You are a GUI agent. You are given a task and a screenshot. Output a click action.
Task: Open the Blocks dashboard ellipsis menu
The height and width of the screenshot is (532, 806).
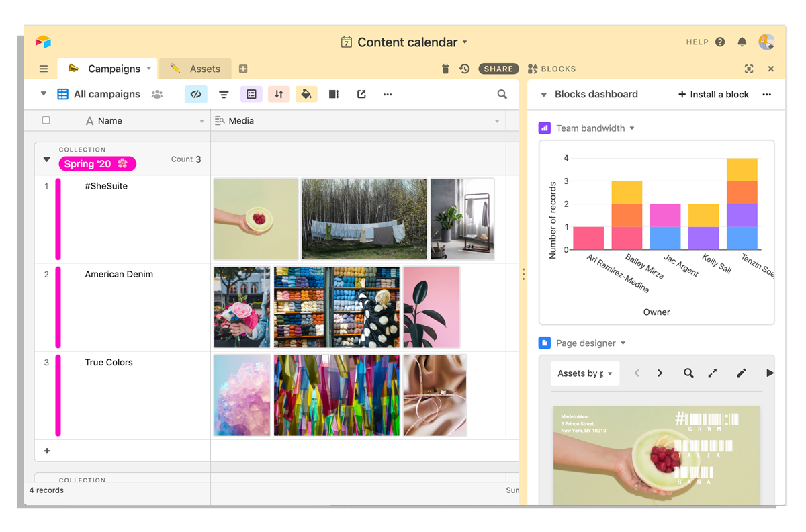(766, 95)
